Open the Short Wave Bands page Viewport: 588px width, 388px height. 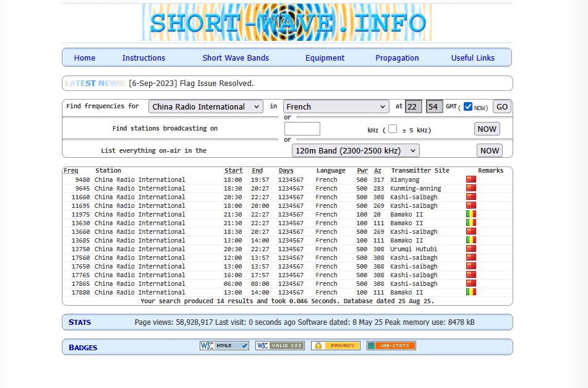[x=236, y=58]
